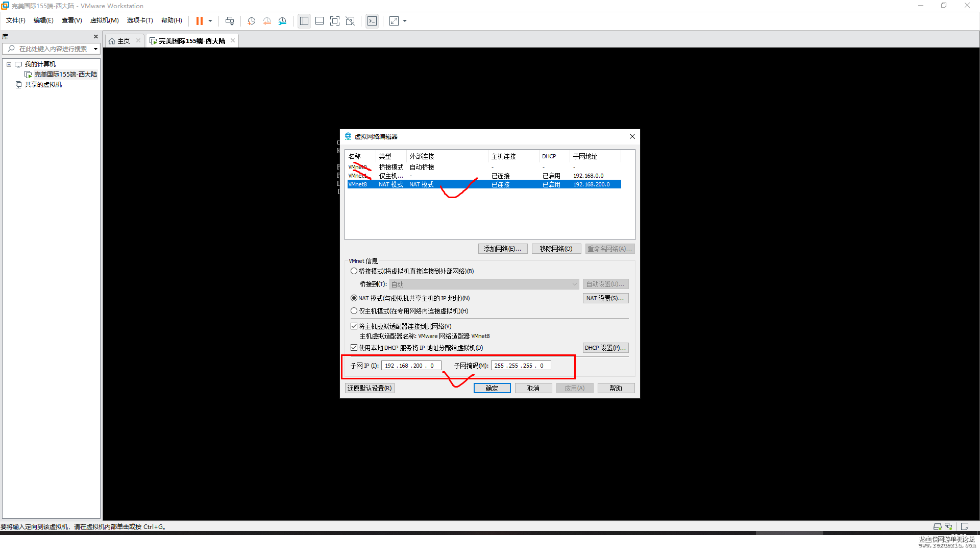Toggle the thumbnail bar view icon
Screen dimensions: 980x553
pyautogui.click(x=320, y=21)
